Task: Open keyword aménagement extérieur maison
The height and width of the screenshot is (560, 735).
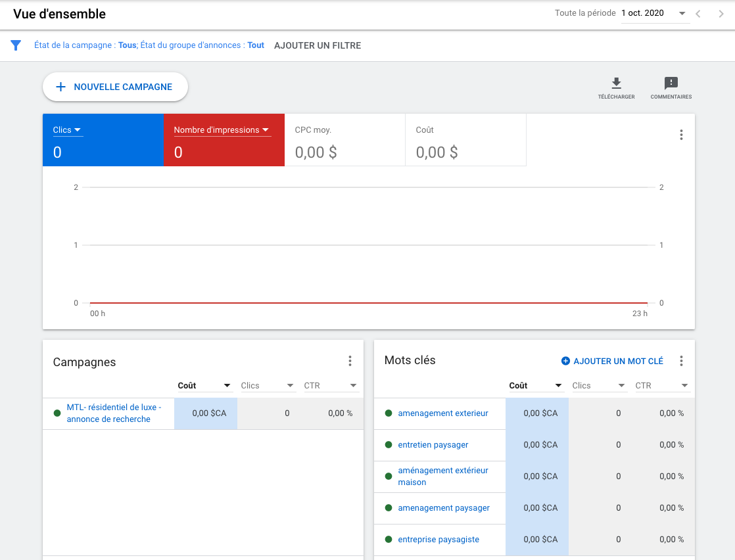Action: 443,476
